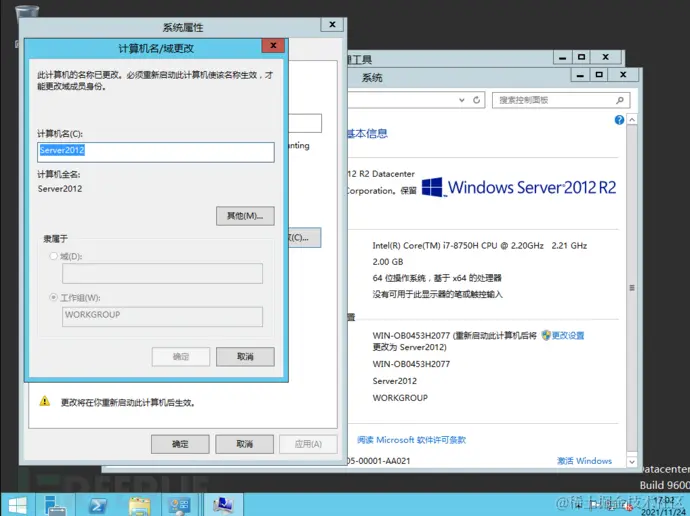This screenshot has height=516, width=690.
Task: Open 阅读 Microsoft 软件许可条款 link
Action: pyautogui.click(x=411, y=440)
